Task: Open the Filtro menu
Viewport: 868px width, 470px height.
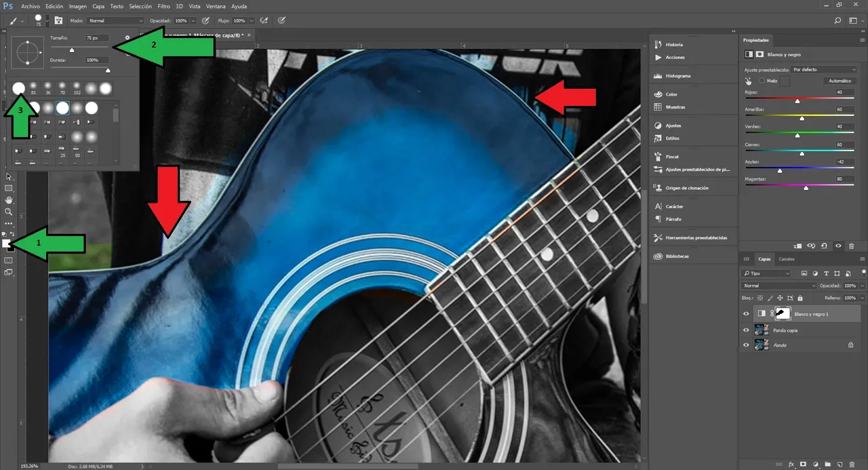Action: pyautogui.click(x=163, y=6)
